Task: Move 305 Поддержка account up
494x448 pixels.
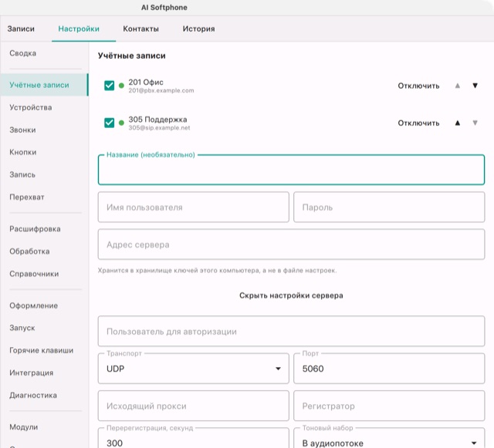Action: click(x=458, y=123)
